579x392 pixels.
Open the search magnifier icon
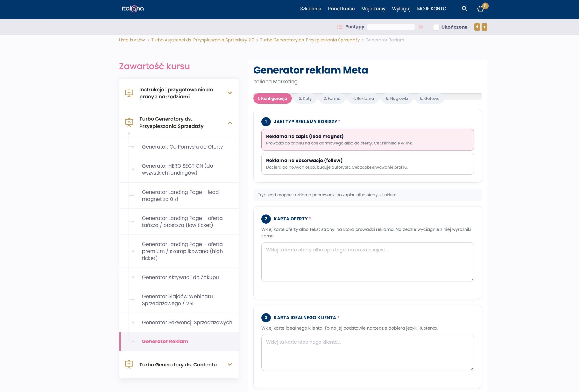pos(464,9)
